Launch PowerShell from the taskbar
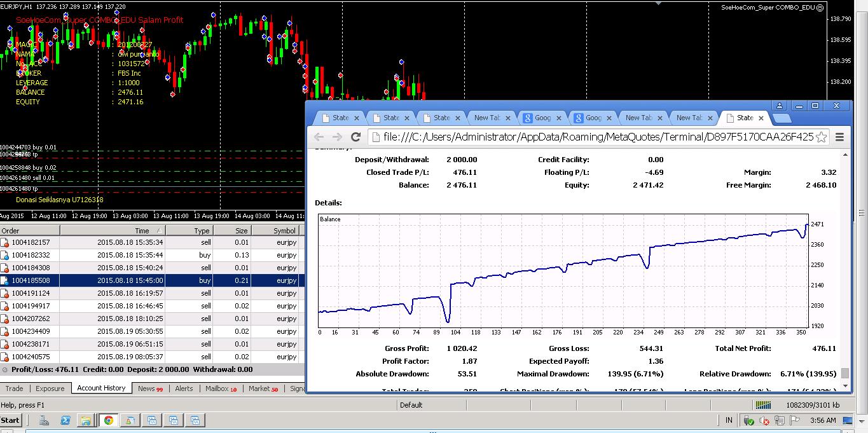This screenshot has width=868, height=433. coord(65,420)
